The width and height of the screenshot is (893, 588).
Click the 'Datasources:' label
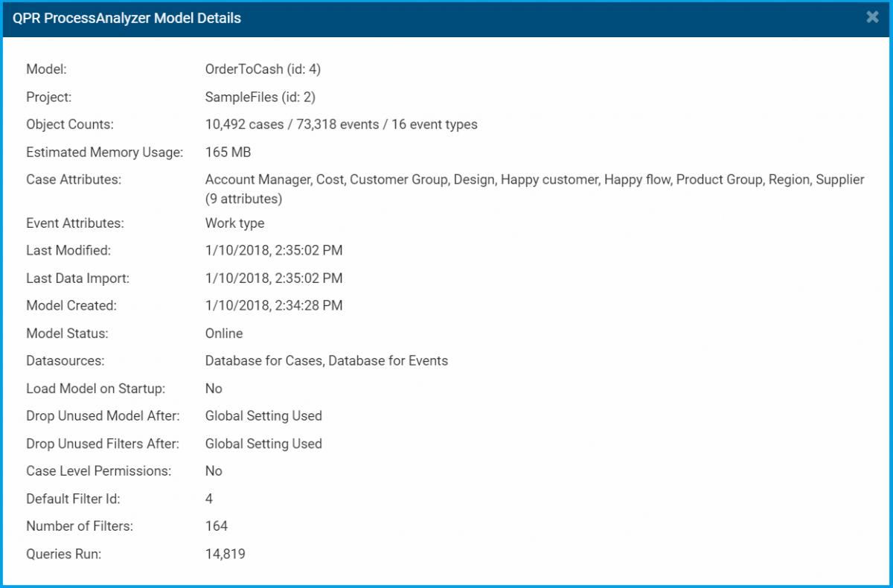click(x=65, y=360)
